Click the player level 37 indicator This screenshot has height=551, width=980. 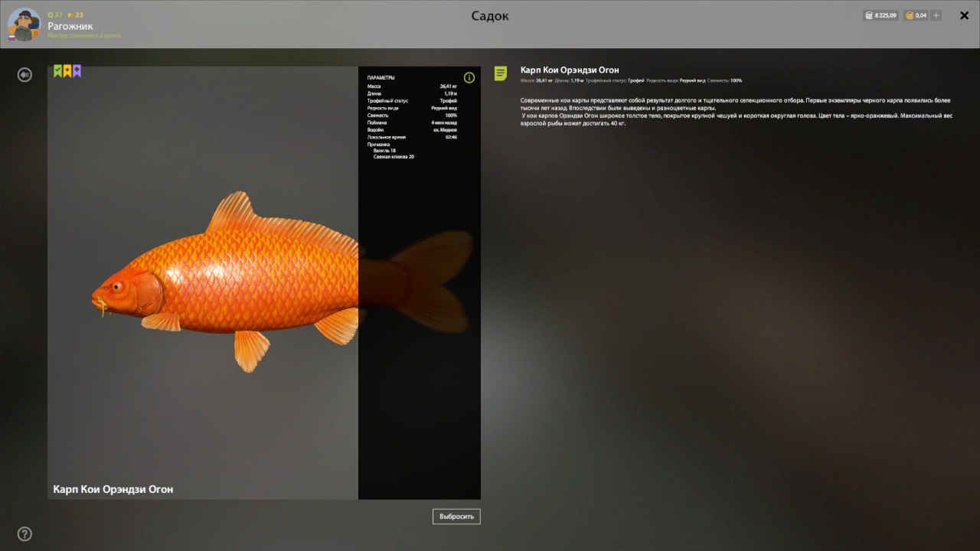55,15
